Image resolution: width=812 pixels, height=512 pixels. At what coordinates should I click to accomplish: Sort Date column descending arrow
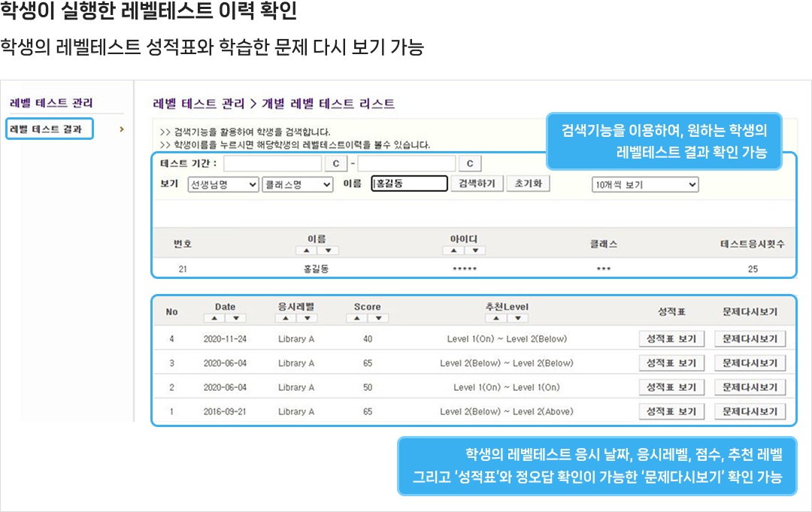pyautogui.click(x=235, y=318)
